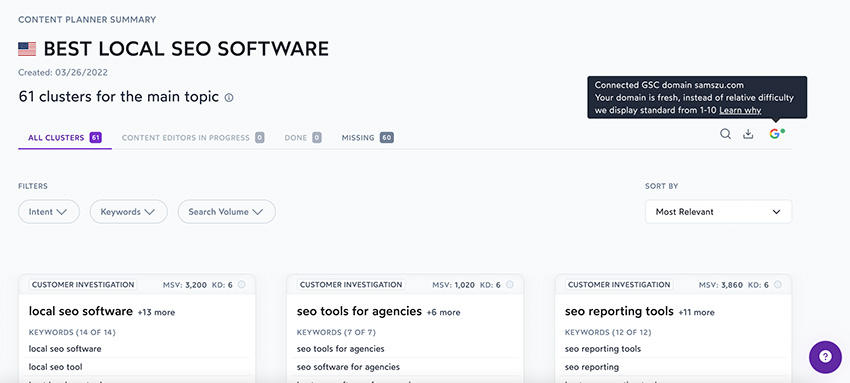Click Customer Investigation tag on local seo software card
Screen dimensions: 850x383
[83, 284]
